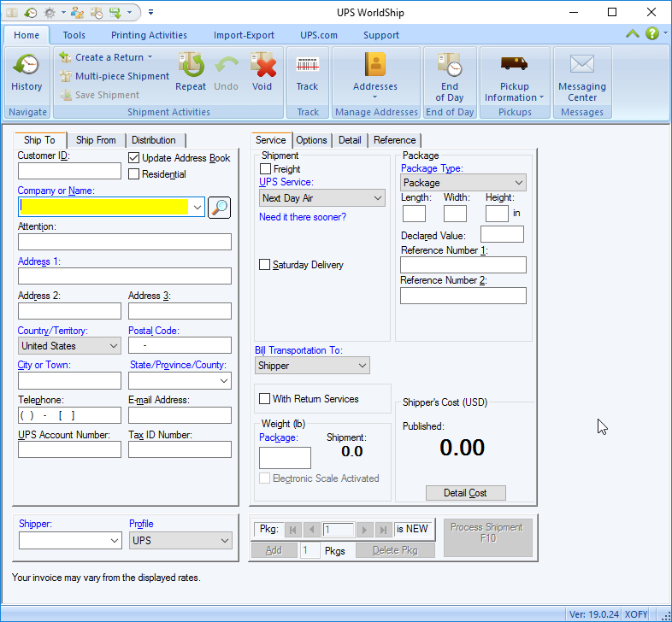Open the Reference tab
672x622 pixels.
(395, 140)
